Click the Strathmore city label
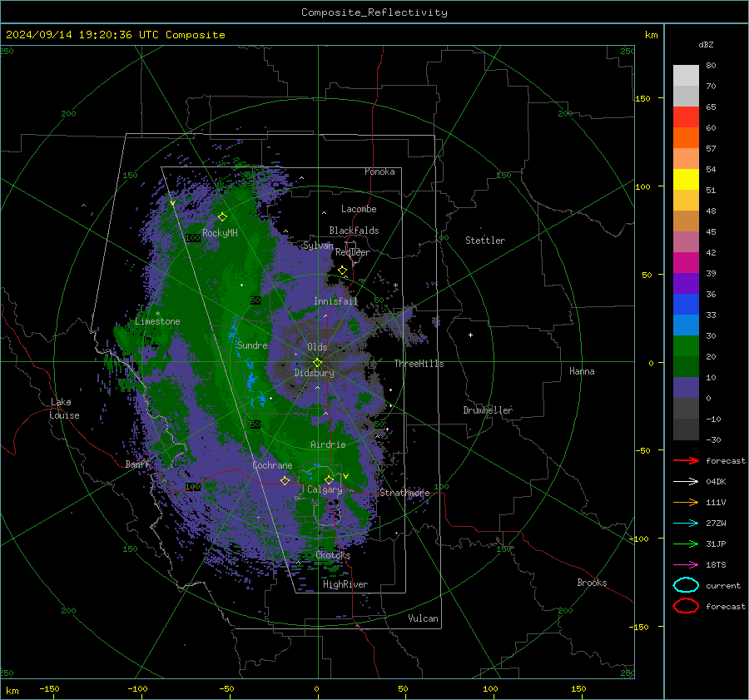The height and width of the screenshot is (700, 749). (x=404, y=493)
